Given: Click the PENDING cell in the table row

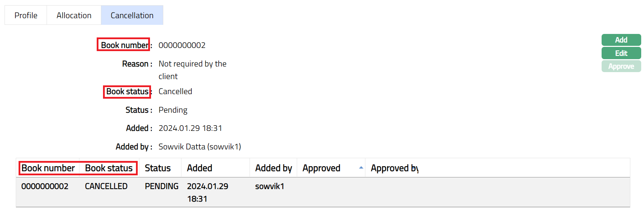Looking at the screenshot, I should [162, 187].
